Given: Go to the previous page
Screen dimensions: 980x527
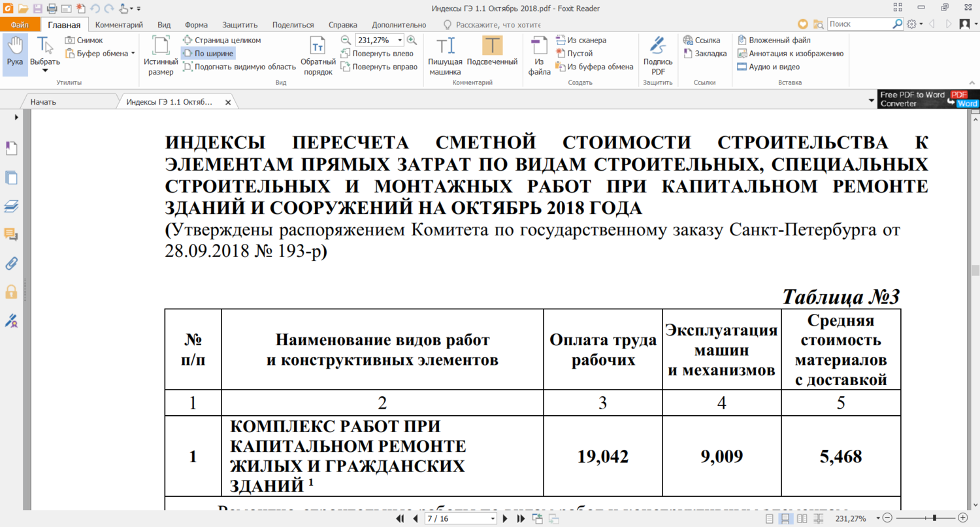Looking at the screenshot, I should click(415, 519).
